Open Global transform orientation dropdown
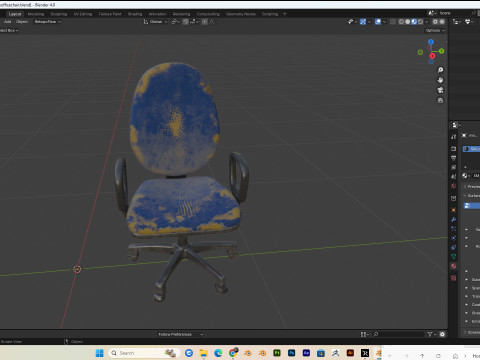Viewport: 480px width, 360px height. tap(155, 22)
